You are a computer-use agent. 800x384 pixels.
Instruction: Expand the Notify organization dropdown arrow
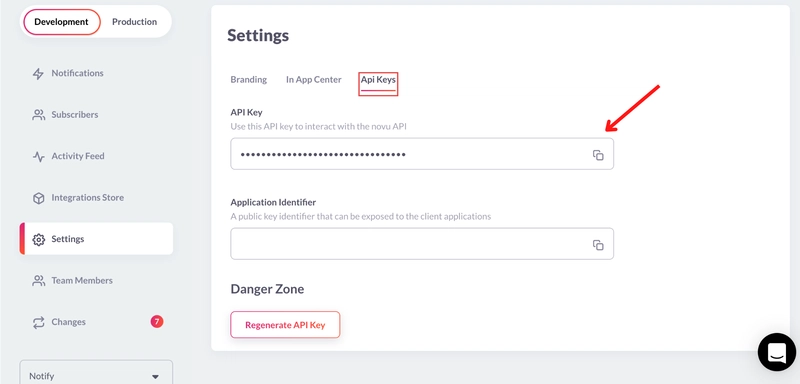pyautogui.click(x=156, y=377)
